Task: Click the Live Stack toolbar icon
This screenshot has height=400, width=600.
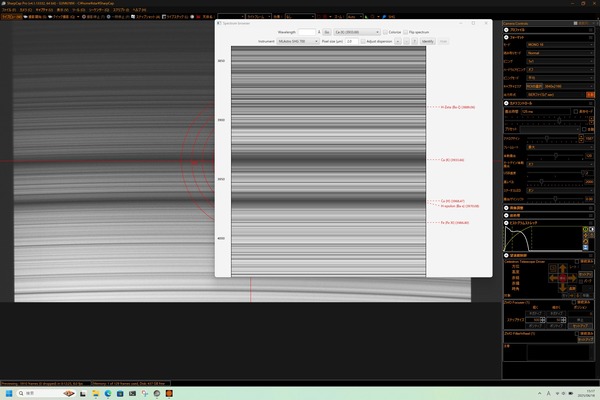Action: tap(164, 17)
